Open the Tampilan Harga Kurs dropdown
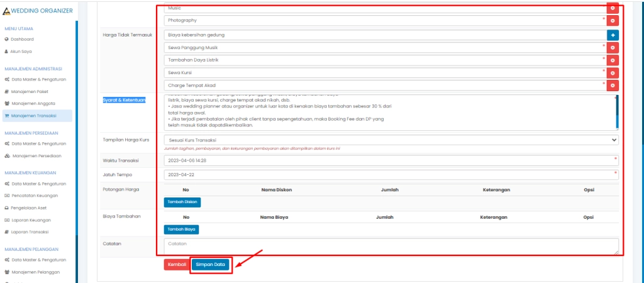 click(391, 140)
